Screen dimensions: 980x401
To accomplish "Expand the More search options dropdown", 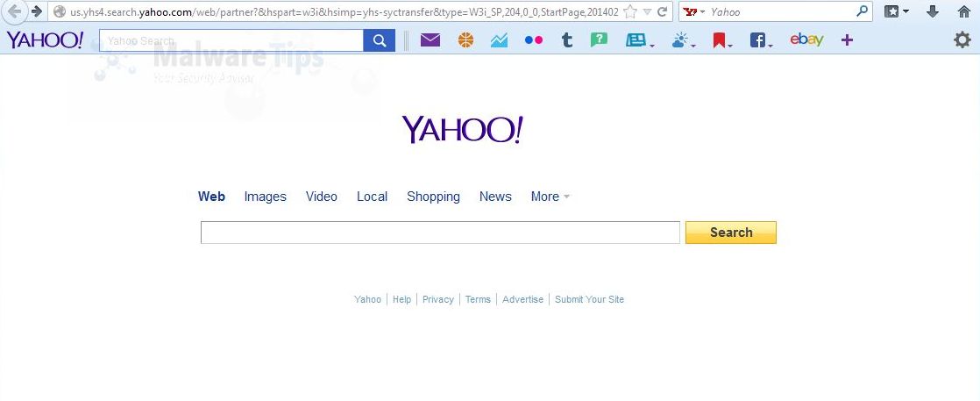I will 550,197.
